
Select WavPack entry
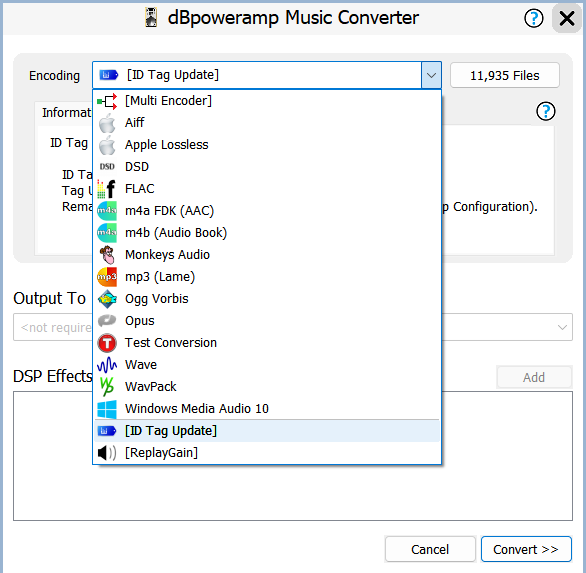tap(267, 387)
